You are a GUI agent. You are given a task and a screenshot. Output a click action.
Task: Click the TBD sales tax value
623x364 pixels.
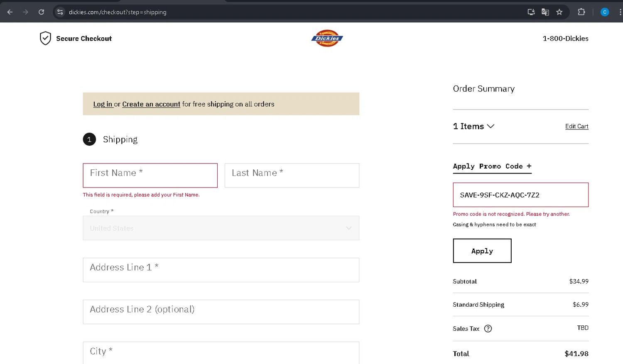[x=582, y=328]
